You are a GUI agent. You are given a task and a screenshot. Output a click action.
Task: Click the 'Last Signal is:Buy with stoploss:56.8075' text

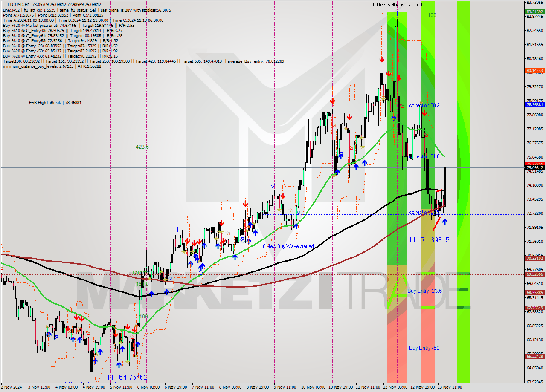[x=136, y=10]
